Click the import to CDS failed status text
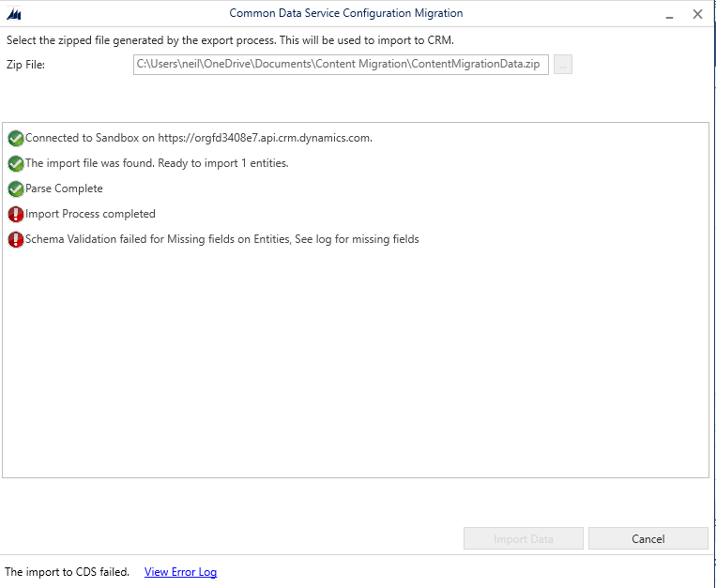The image size is (716, 588). tap(67, 572)
